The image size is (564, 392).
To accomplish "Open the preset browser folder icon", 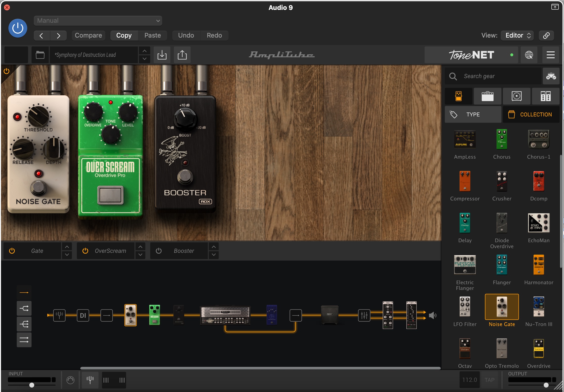I will pyautogui.click(x=40, y=55).
